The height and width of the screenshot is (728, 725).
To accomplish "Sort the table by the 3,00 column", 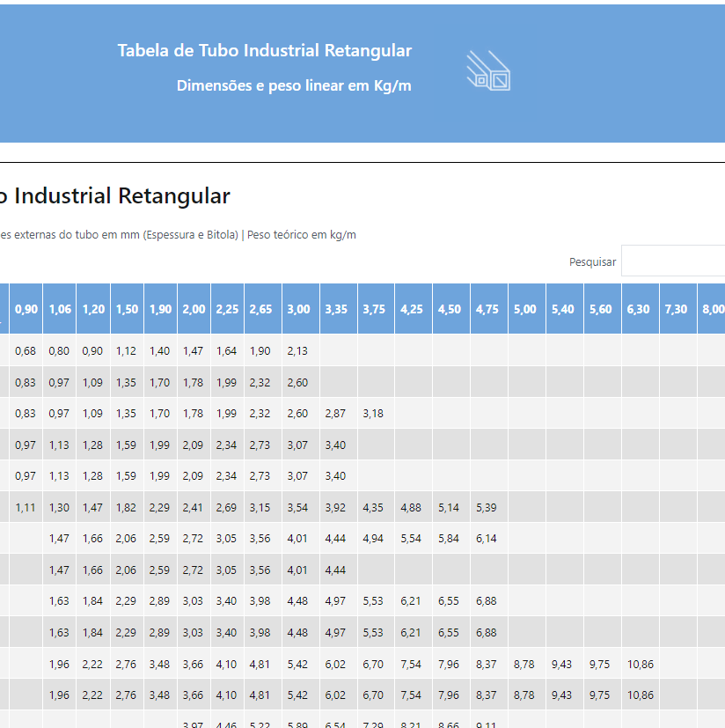I will tap(298, 309).
